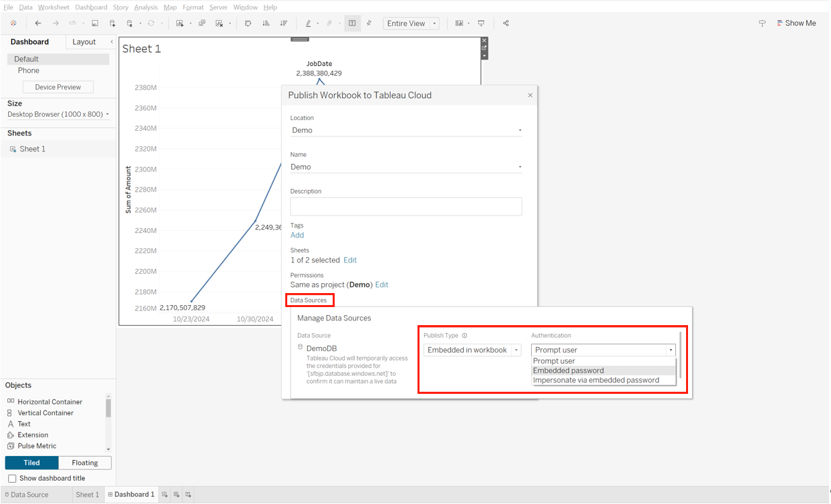Click Edit next to selected Sheets
Screen dimensions: 831x504
(349, 260)
